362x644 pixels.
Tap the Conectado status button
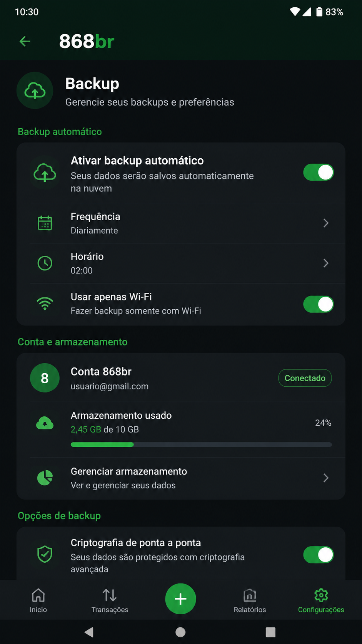tap(305, 378)
